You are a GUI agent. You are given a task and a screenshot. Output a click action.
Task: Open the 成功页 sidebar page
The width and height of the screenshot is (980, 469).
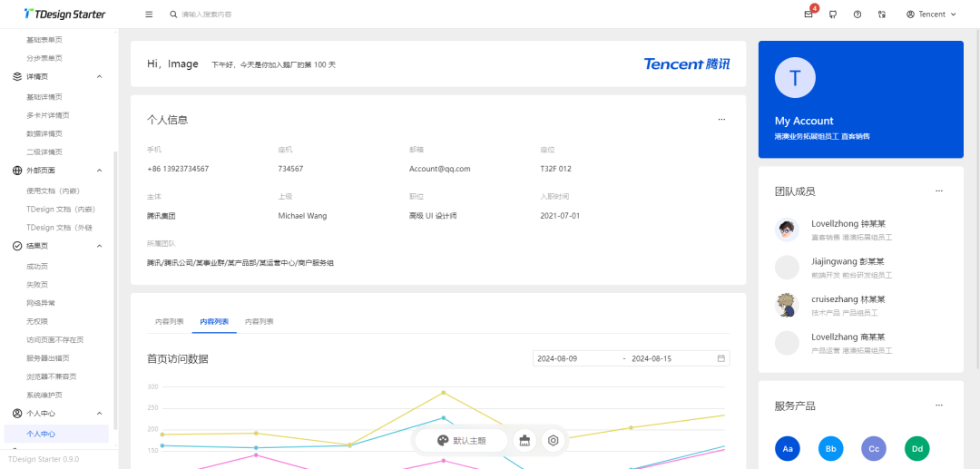point(37,266)
